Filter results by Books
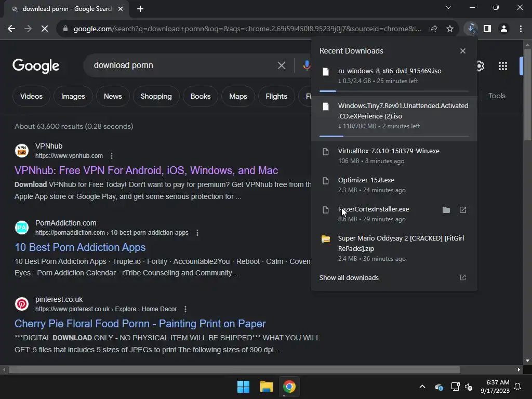Image resolution: width=532 pixels, height=399 pixels. click(x=201, y=96)
